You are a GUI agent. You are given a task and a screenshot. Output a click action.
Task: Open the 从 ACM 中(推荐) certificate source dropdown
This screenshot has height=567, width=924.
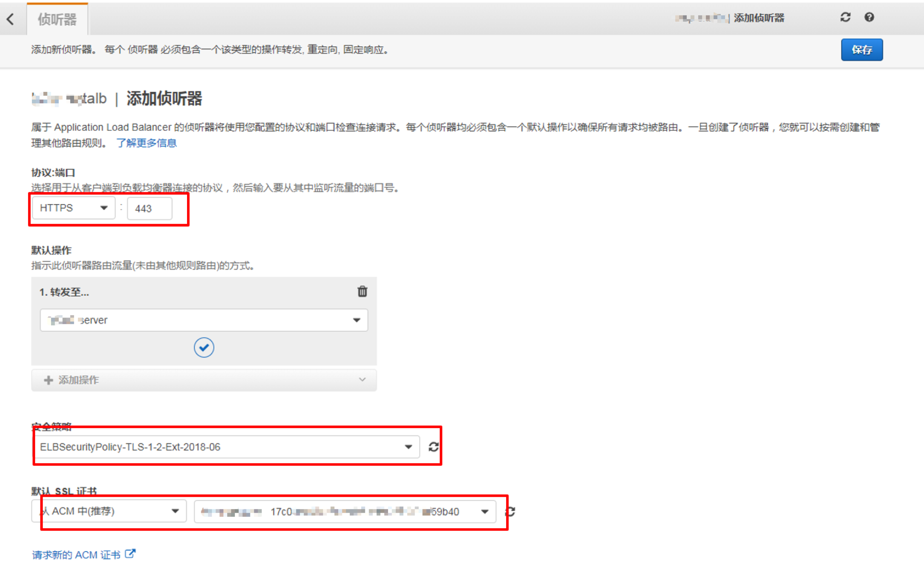109,511
